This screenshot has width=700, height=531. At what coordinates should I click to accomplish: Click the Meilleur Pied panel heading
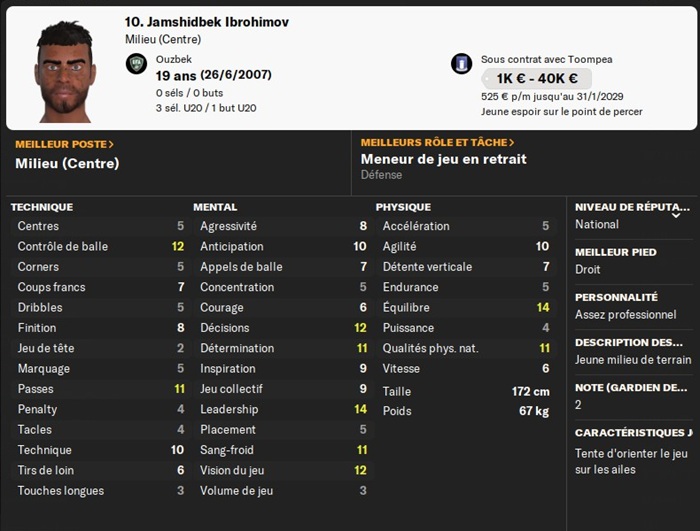pos(616,252)
